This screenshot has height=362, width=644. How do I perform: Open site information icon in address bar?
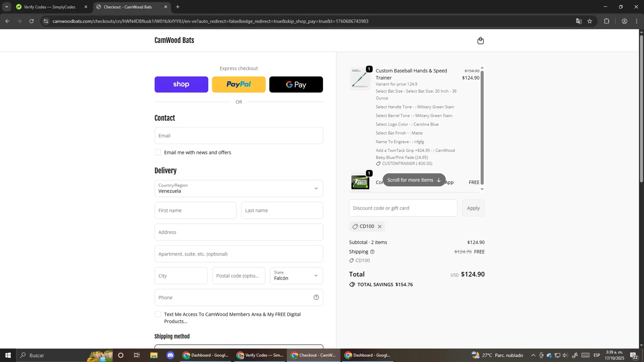point(46,21)
